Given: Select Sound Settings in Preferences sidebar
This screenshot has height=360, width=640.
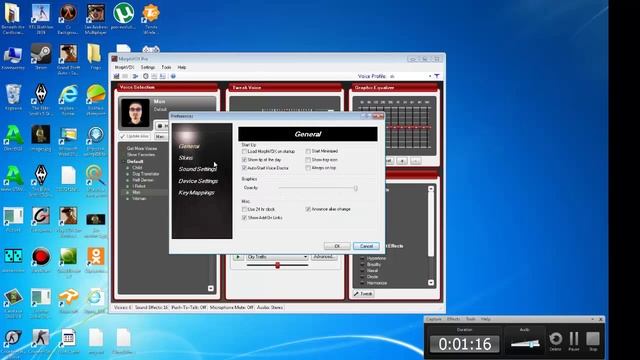Looking at the screenshot, I should [x=198, y=169].
